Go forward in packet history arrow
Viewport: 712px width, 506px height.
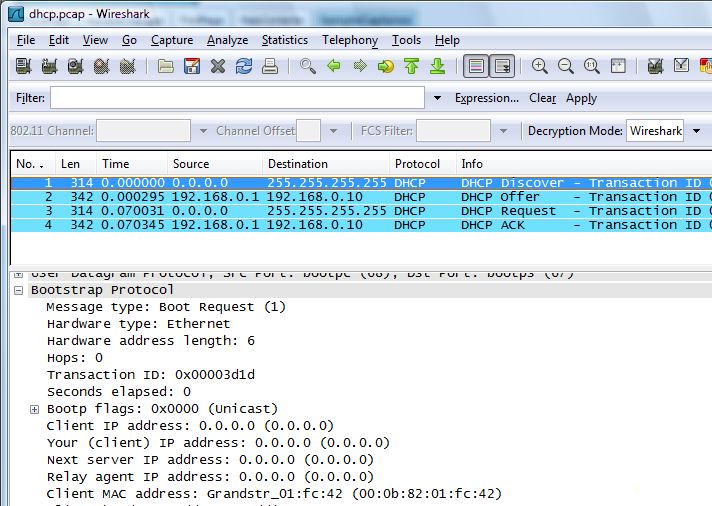[x=360, y=66]
